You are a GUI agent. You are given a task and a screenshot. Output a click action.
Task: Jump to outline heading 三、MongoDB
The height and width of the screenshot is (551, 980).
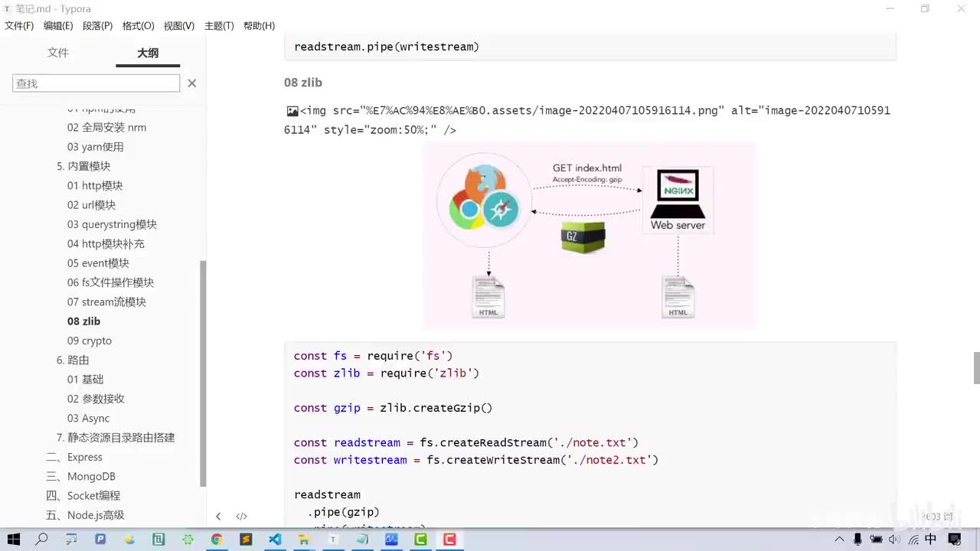pyautogui.click(x=80, y=477)
